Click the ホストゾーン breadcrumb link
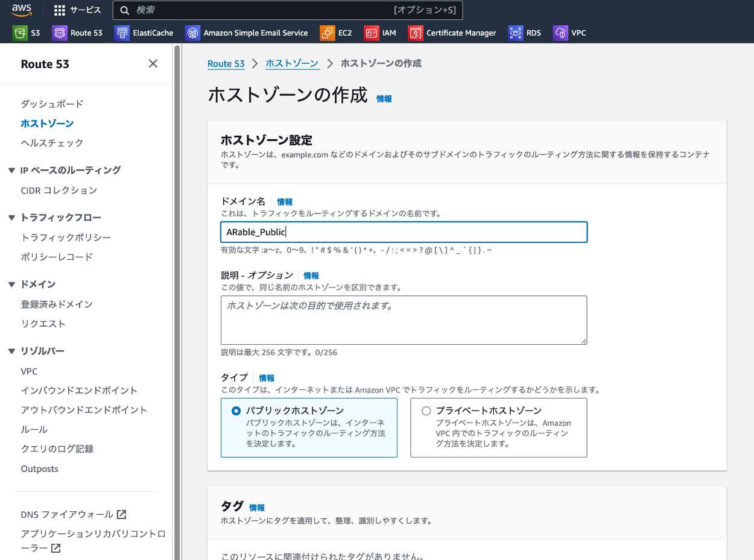The width and height of the screenshot is (754, 560). click(x=292, y=64)
